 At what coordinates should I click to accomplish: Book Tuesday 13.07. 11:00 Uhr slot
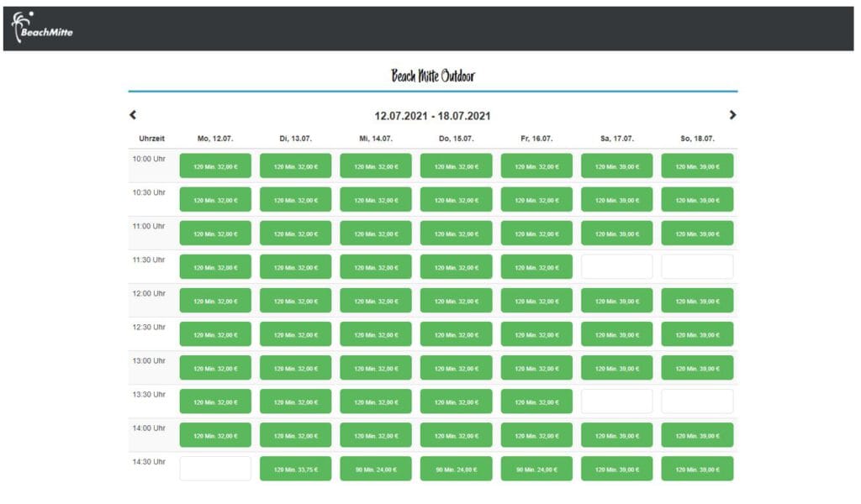point(295,234)
